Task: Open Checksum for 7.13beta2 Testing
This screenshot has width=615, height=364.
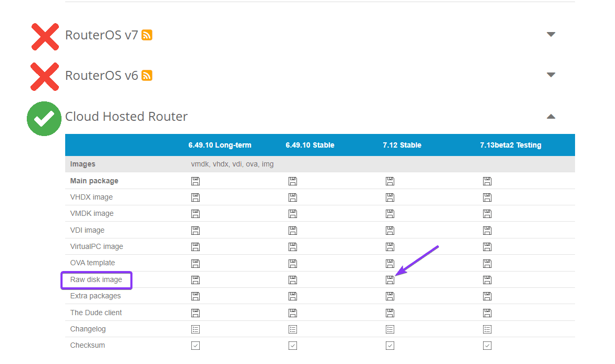Action: pyautogui.click(x=487, y=346)
